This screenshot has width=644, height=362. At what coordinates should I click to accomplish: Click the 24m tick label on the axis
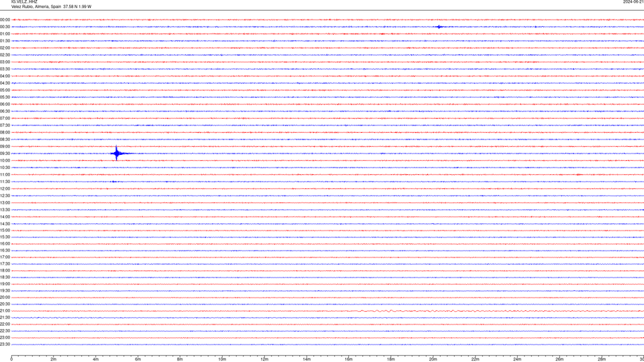[517, 359]
